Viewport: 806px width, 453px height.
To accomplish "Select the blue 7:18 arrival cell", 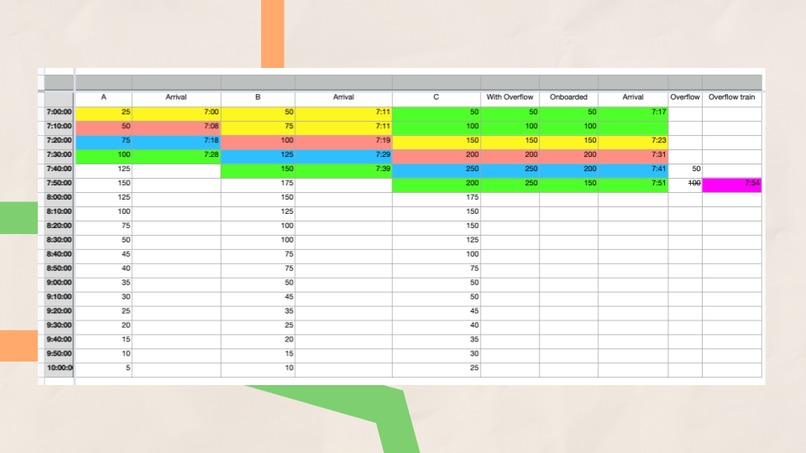I will 176,140.
